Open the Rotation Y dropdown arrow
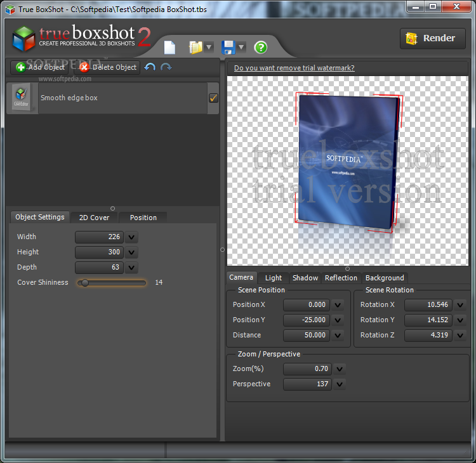Image resolution: width=476 pixels, height=463 pixels. tap(460, 320)
